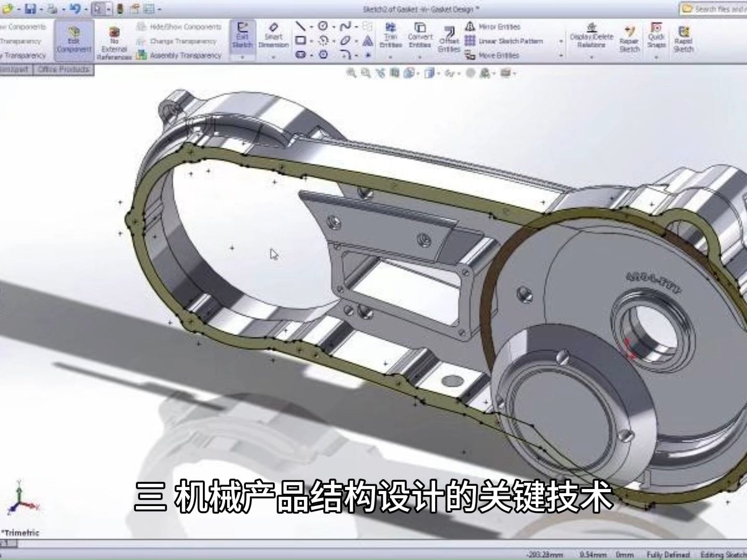Image resolution: width=747 pixels, height=560 pixels.
Task: Open View Orientation icon in view toolbar
Action: click(x=409, y=74)
